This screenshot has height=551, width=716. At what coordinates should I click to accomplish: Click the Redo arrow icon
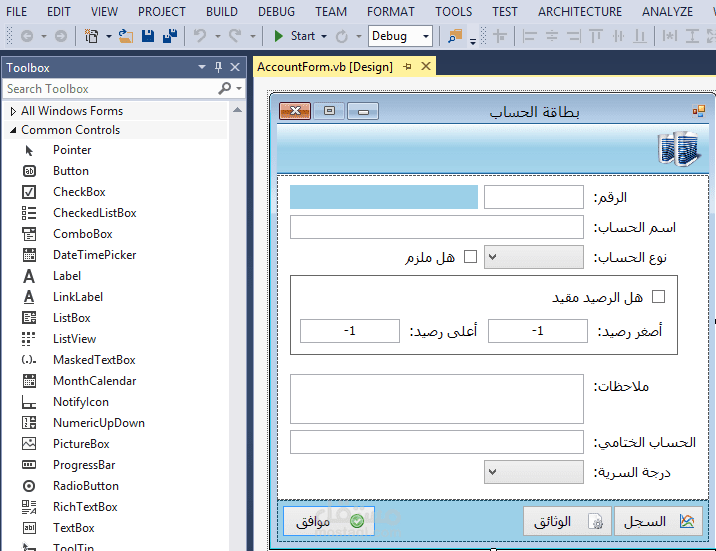pyautogui.click(x=235, y=36)
